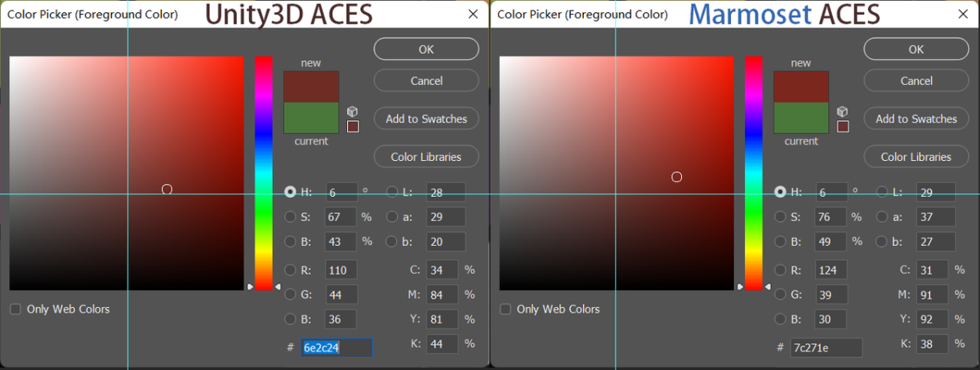
Task: Click the blue B field showing 36
Action: 341,319
